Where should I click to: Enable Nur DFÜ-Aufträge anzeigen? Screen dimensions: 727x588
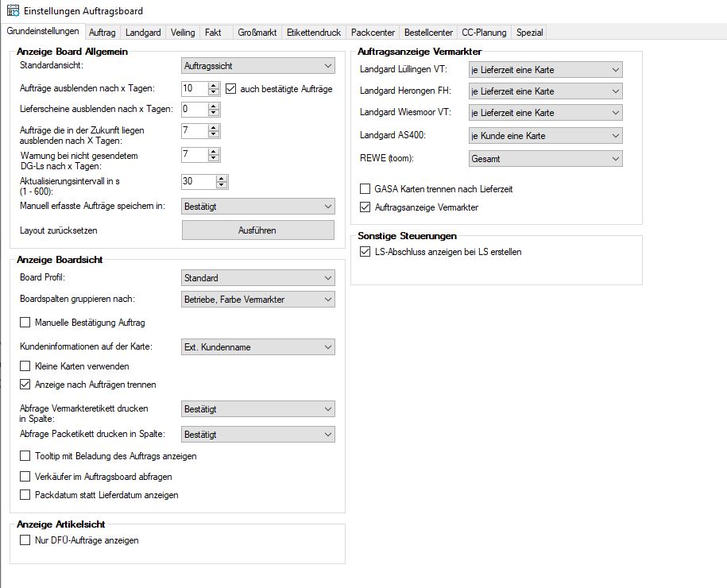(x=25, y=540)
